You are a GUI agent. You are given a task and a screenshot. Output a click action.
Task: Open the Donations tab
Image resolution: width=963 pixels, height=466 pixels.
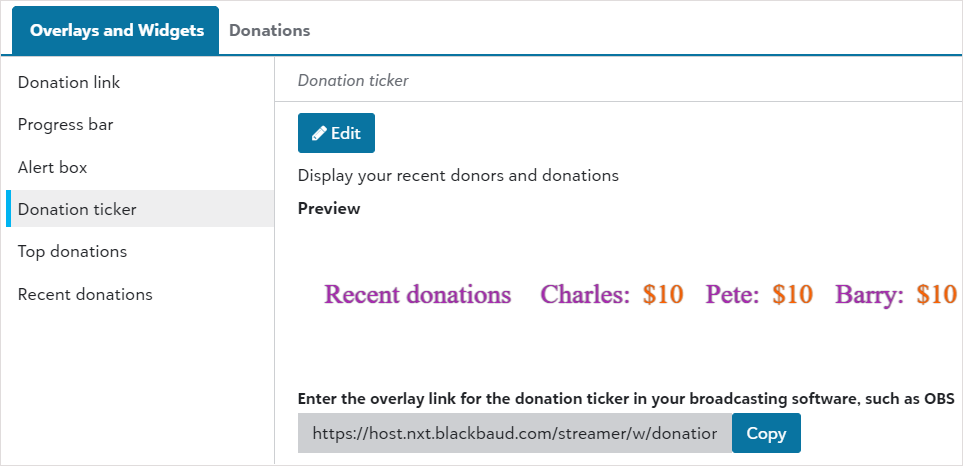(270, 30)
